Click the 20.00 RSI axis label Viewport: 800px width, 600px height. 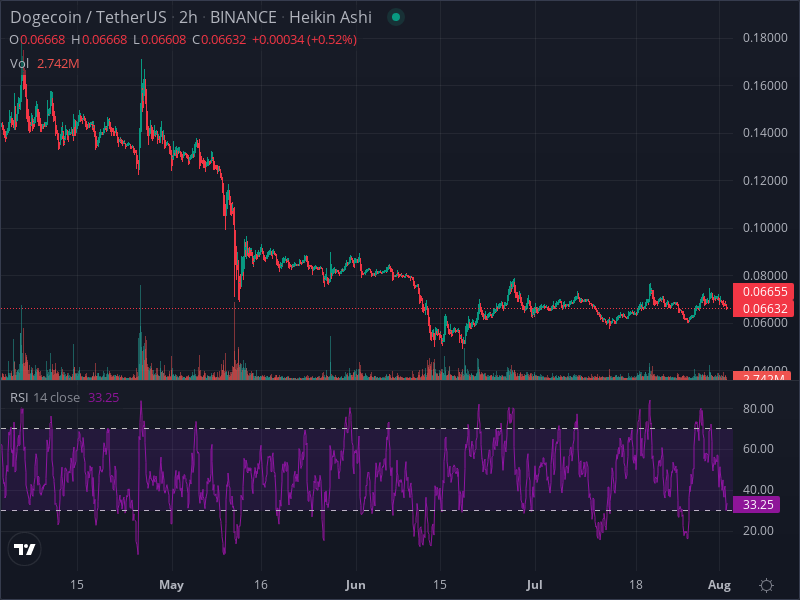pos(758,531)
